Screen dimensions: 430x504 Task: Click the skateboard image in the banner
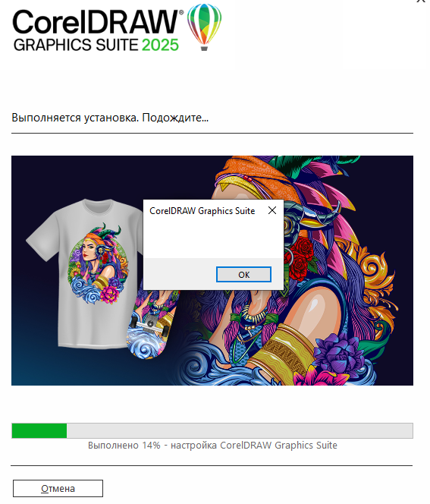tap(151, 325)
